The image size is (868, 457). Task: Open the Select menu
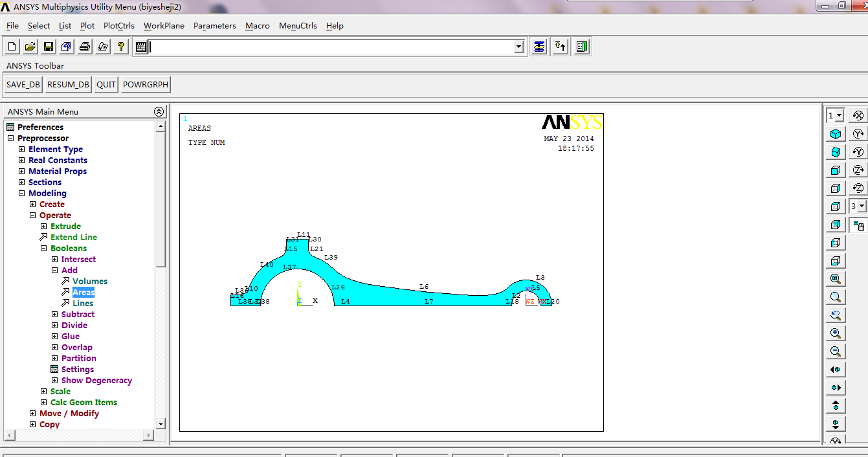[39, 26]
